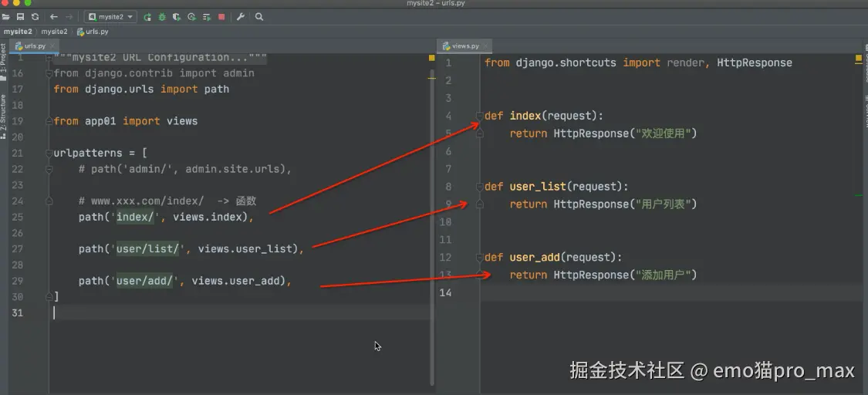Open settings with the wrench icon

pyautogui.click(x=240, y=17)
